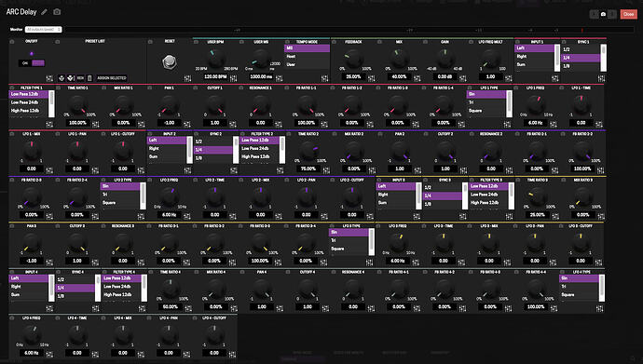Viewport: 643px width, 364px height.
Task: Edit the ARC Delay name with pencil icon
Action: (x=45, y=12)
